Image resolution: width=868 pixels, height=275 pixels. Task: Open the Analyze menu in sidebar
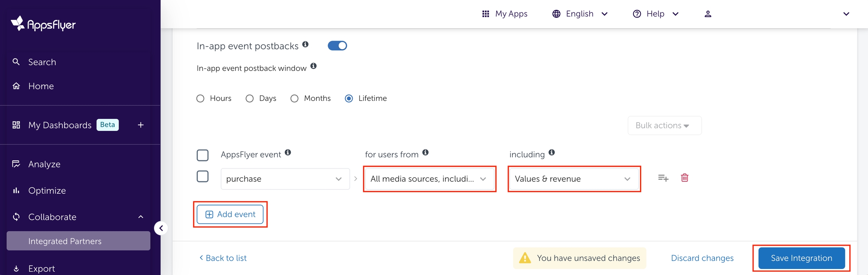click(44, 164)
